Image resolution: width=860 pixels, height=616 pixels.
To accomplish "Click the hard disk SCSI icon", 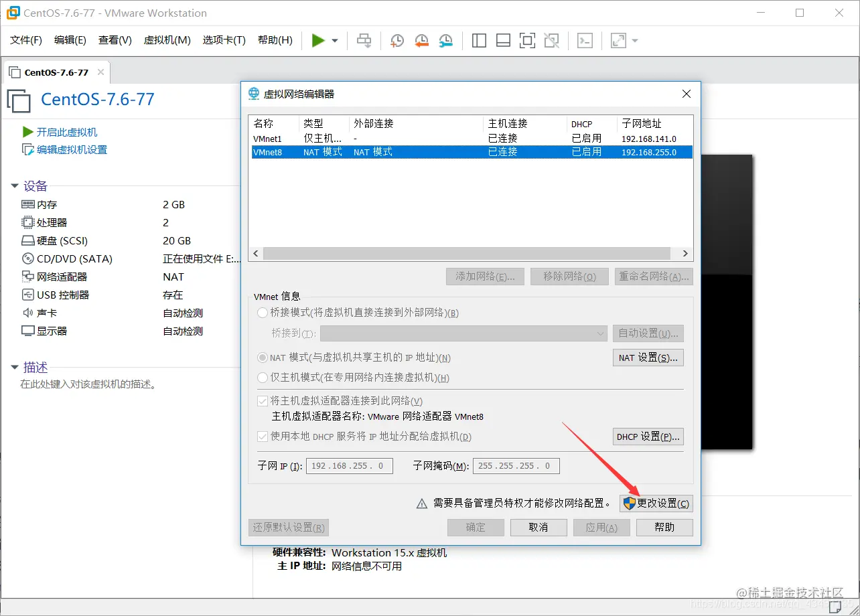I will (27, 240).
